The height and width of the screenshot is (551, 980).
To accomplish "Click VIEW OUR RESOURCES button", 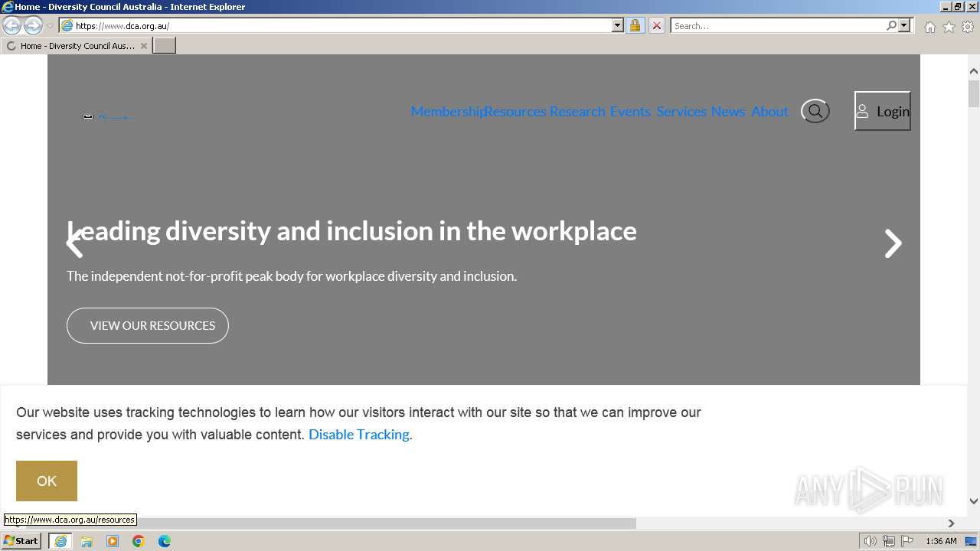I will 148,325.
